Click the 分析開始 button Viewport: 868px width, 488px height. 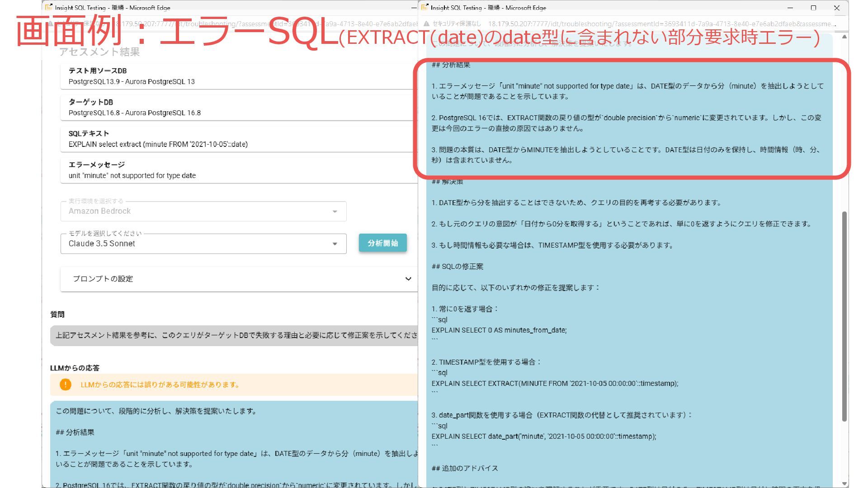click(x=382, y=243)
